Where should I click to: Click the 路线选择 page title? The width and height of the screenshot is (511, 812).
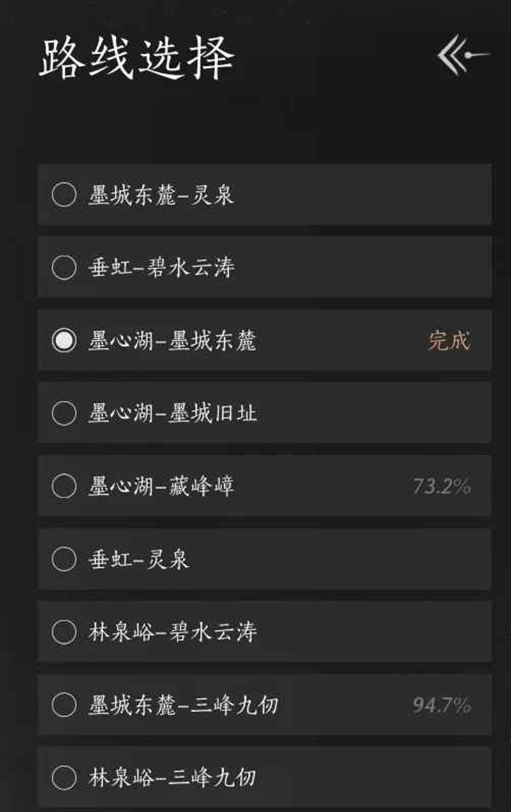coord(137,58)
